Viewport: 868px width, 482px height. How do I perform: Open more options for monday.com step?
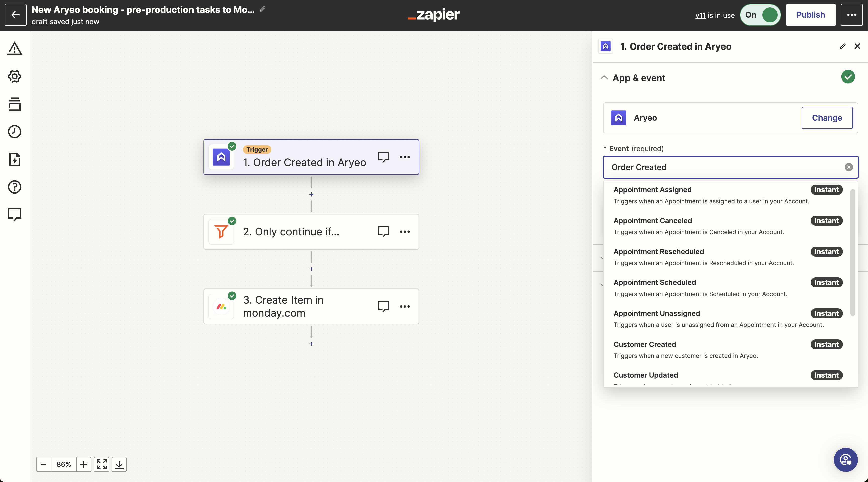(x=405, y=307)
